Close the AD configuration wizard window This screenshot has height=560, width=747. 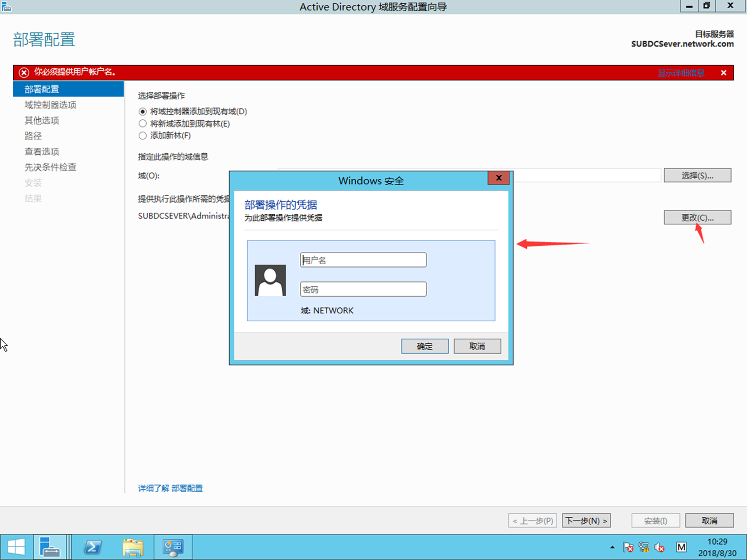pyautogui.click(x=731, y=6)
